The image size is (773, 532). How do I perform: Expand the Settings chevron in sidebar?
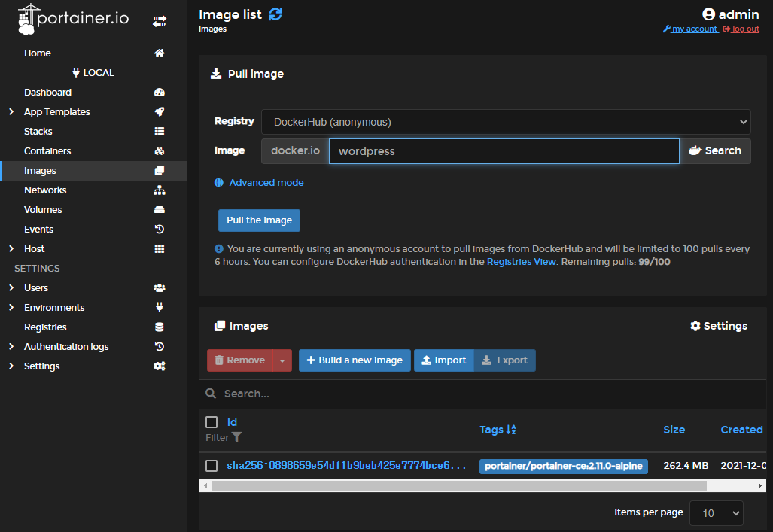(11, 366)
